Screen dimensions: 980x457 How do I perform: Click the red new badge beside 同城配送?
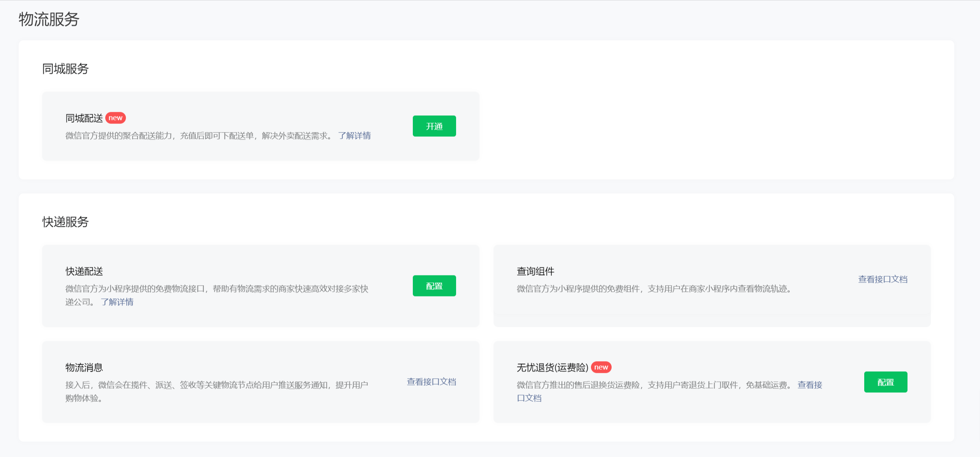click(115, 118)
